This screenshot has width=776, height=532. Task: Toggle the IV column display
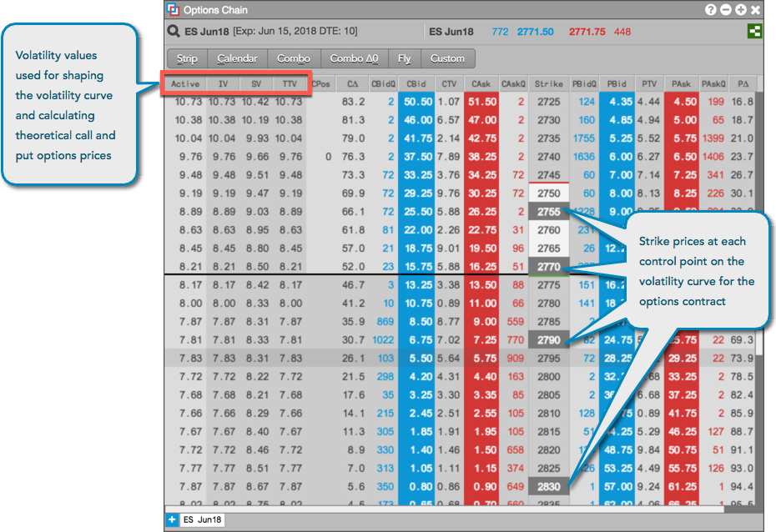click(224, 83)
